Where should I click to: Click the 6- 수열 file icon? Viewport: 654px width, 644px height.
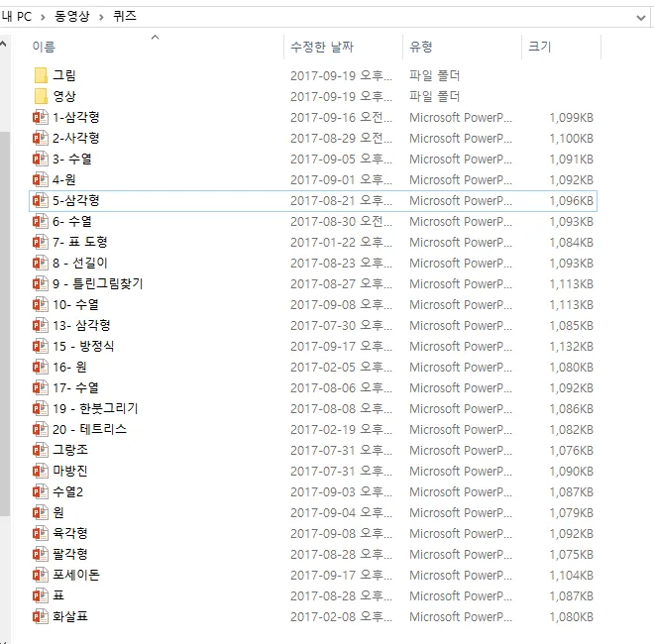(41, 222)
